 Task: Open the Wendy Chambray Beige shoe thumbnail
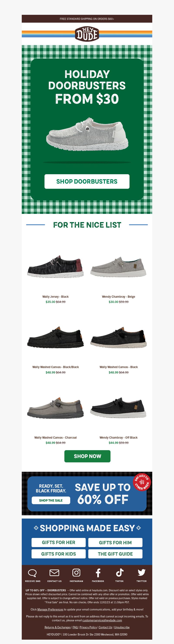coord(118,267)
